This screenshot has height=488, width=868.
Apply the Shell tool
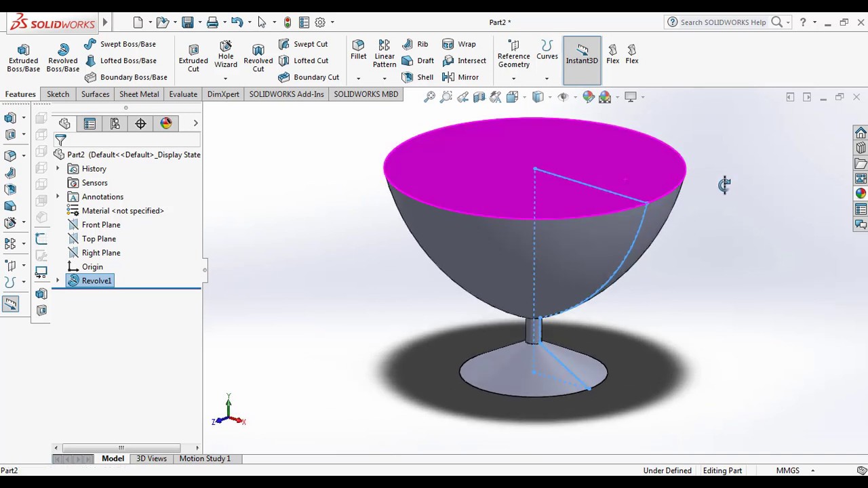click(418, 77)
